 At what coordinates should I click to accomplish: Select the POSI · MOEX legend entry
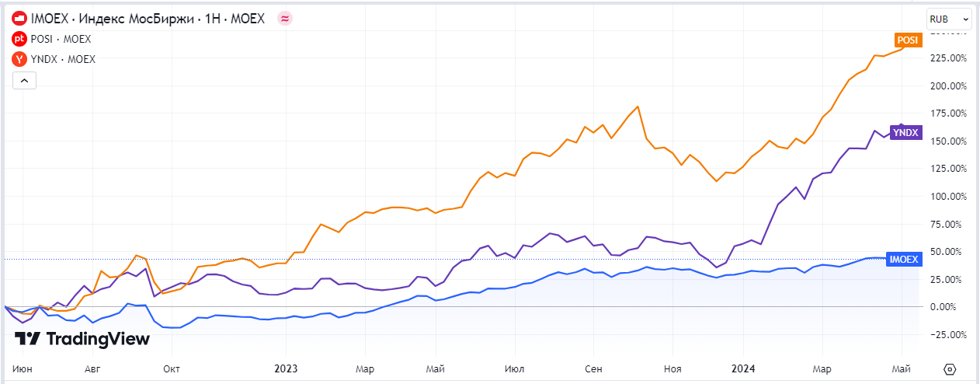[61, 39]
